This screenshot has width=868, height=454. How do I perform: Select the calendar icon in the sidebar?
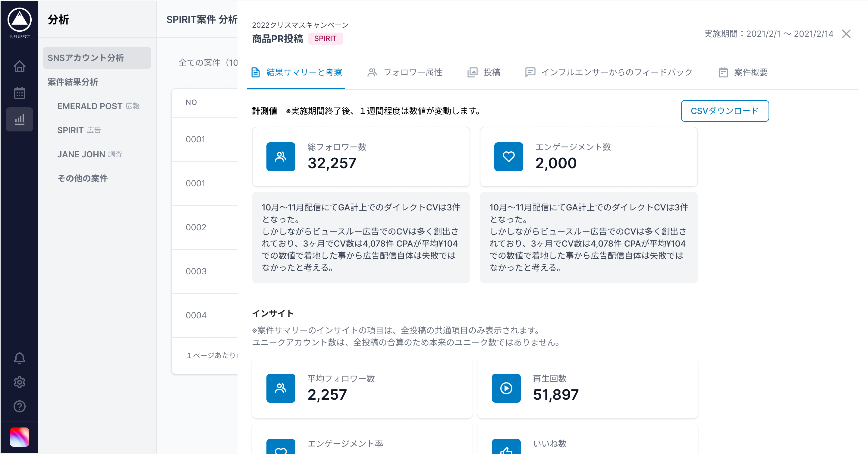click(x=20, y=93)
